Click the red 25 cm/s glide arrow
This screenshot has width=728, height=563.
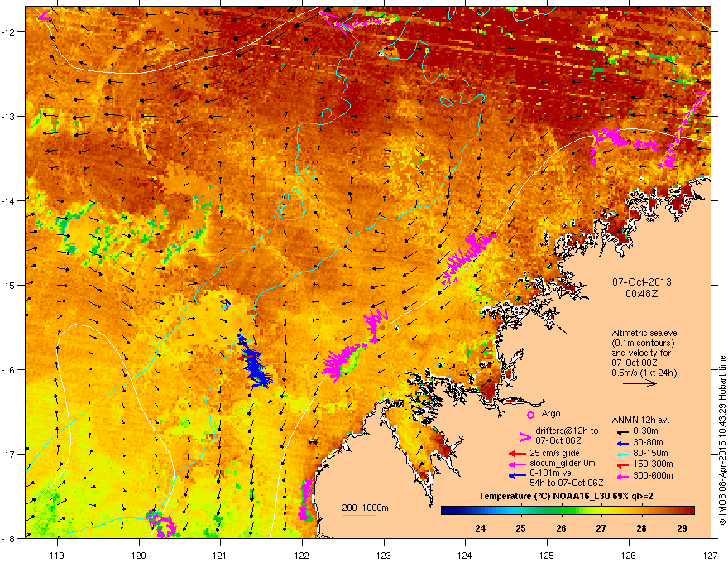coord(517,454)
